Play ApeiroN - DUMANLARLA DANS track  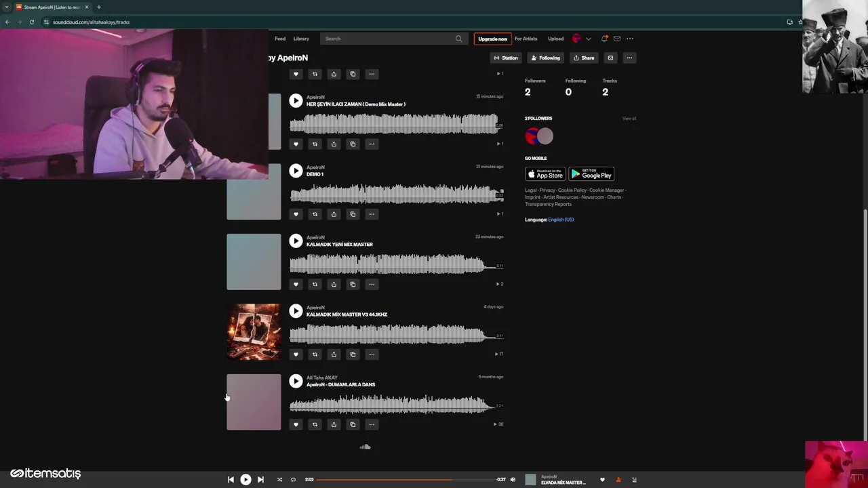point(296,382)
